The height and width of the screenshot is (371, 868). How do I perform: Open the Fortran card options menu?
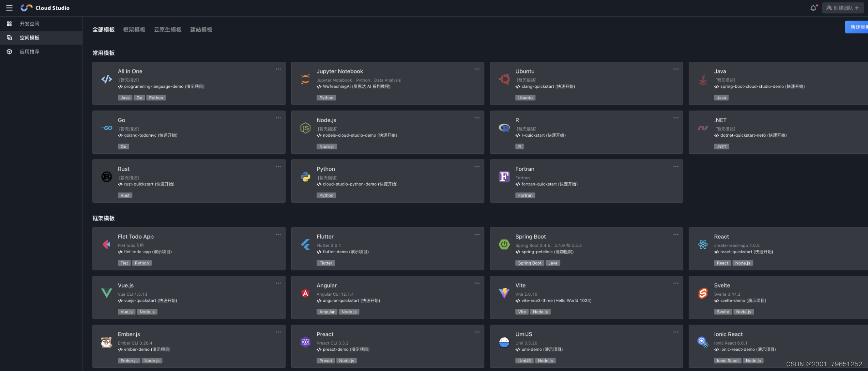676,167
